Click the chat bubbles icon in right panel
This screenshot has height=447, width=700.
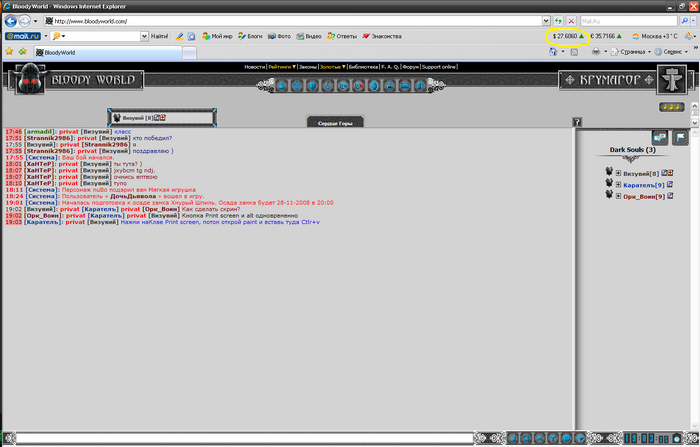(660, 137)
